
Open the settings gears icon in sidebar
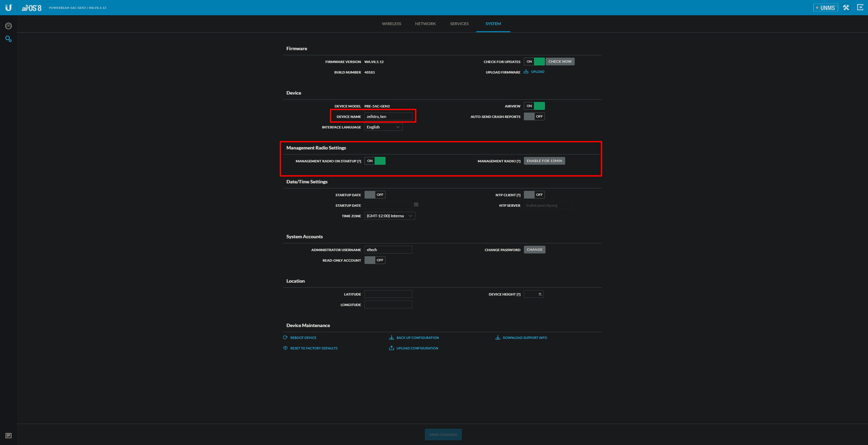[8, 39]
